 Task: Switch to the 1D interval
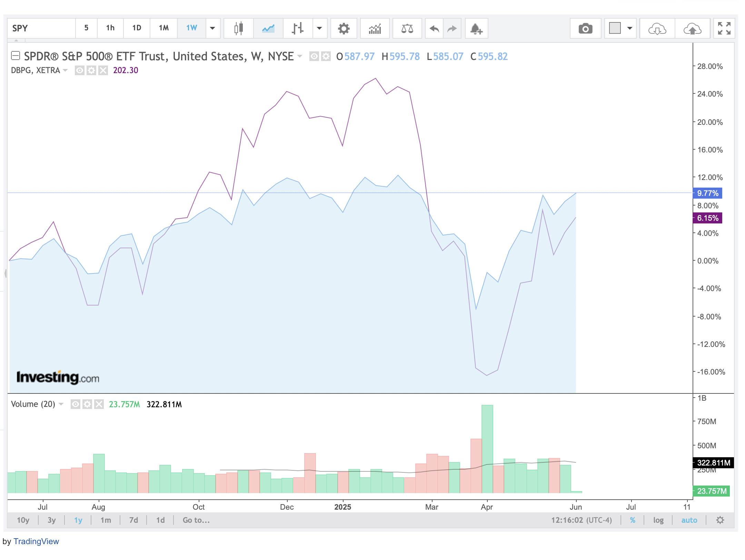(137, 28)
